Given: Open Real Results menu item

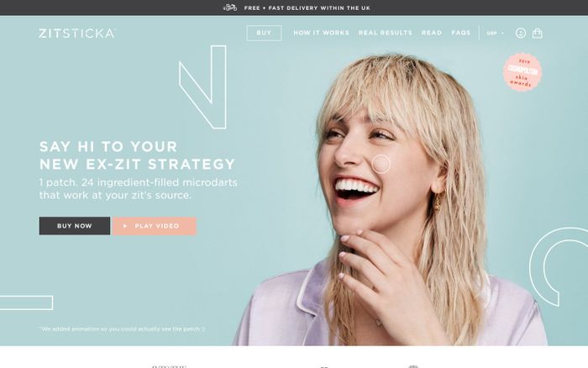Looking at the screenshot, I should point(385,33).
